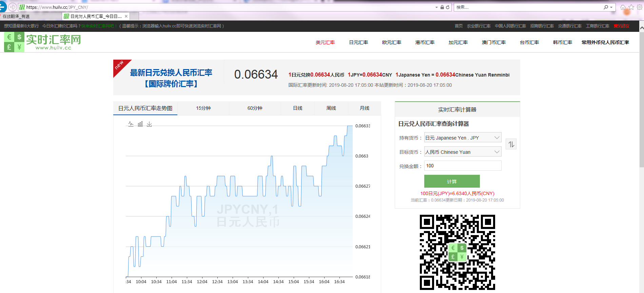
Task: Close the 日元对人民币汇率 tab
Action: [126, 16]
